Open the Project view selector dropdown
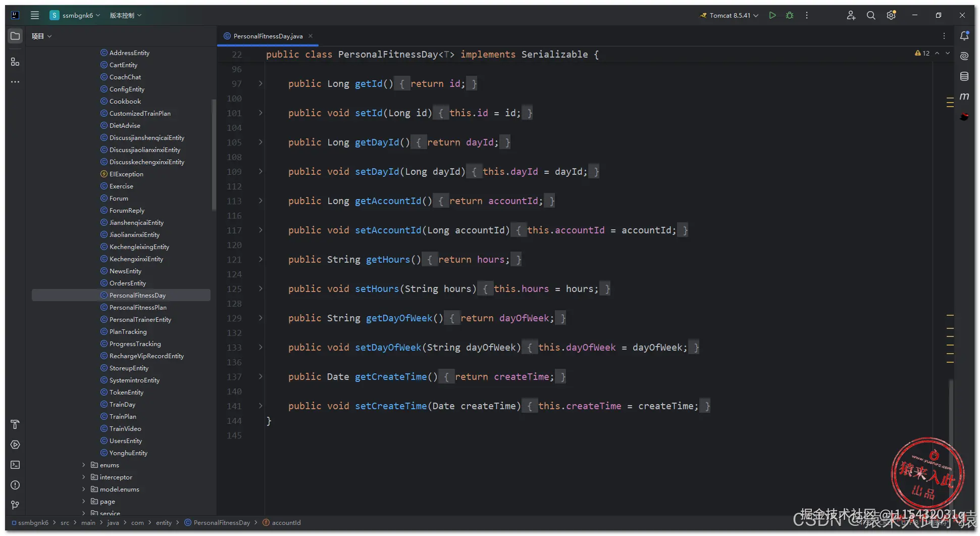 [x=42, y=36]
